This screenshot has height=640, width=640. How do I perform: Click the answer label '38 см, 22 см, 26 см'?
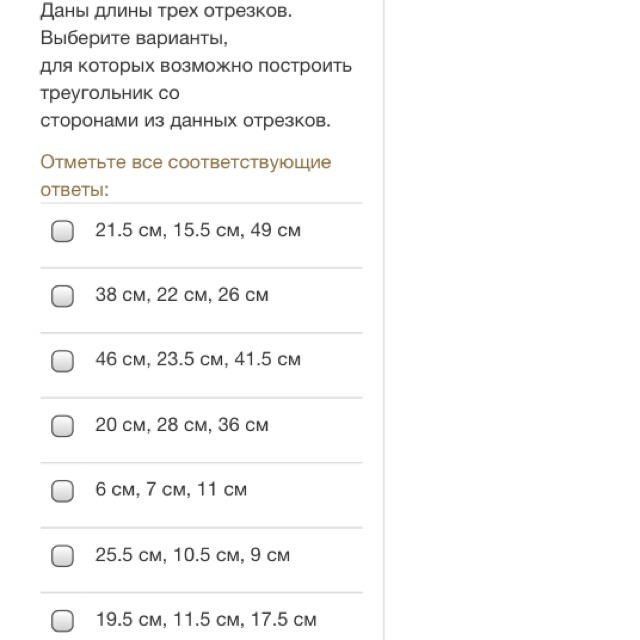pos(182,295)
